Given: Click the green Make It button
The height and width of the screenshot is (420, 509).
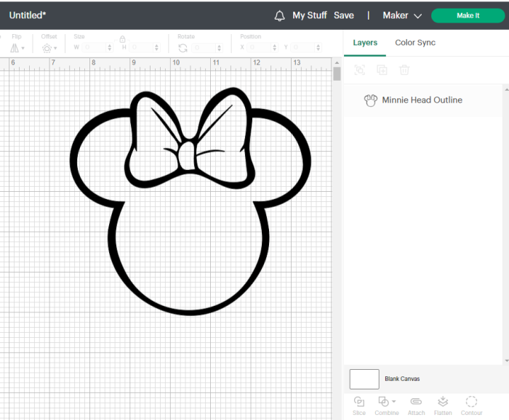Looking at the screenshot, I should pos(468,15).
